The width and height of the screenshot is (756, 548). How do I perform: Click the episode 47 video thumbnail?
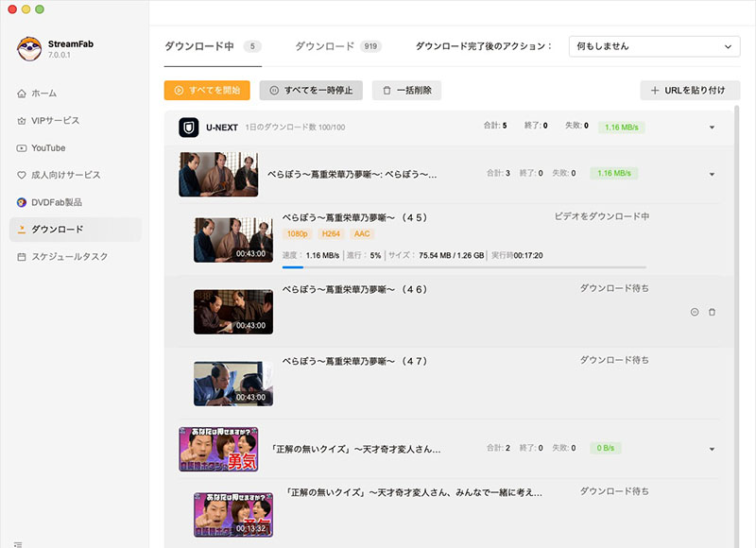click(x=233, y=384)
